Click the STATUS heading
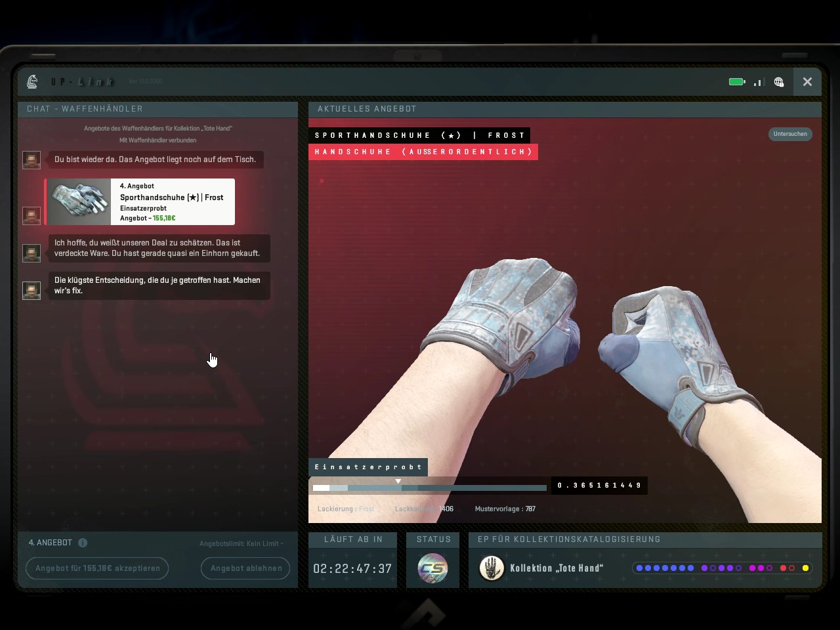This screenshot has width=840, height=630. pos(434,539)
